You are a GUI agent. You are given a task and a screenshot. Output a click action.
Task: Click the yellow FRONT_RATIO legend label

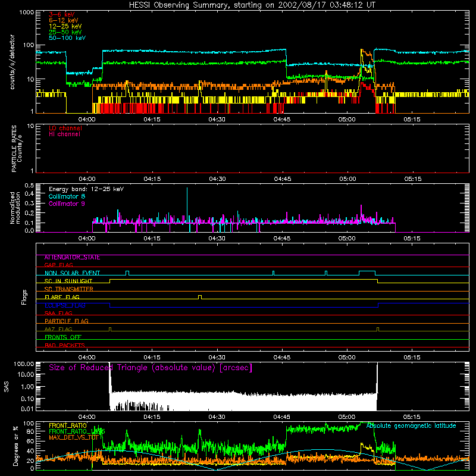click(x=68, y=425)
